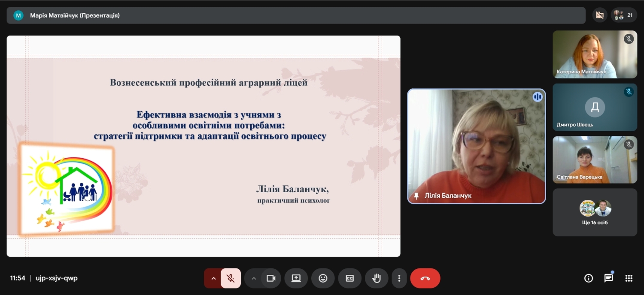Image resolution: width=644 pixels, height=295 pixels.
Task: Expand video settings arrow next to camera
Action: point(253,278)
